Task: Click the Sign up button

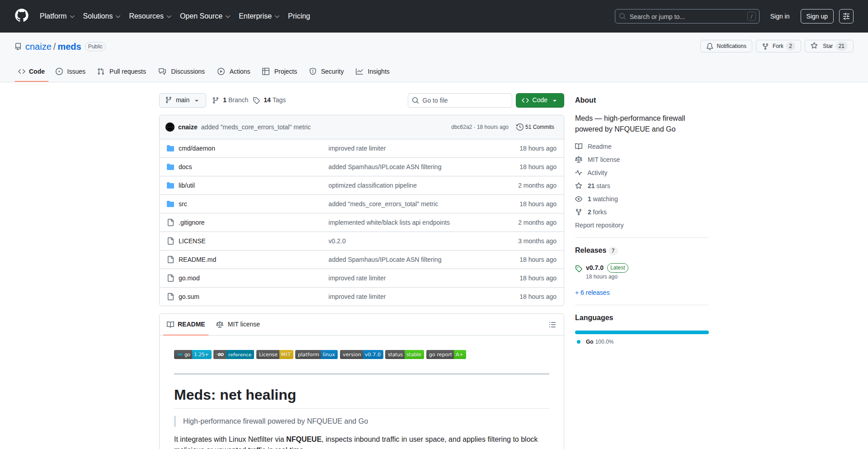Action: 817,16
